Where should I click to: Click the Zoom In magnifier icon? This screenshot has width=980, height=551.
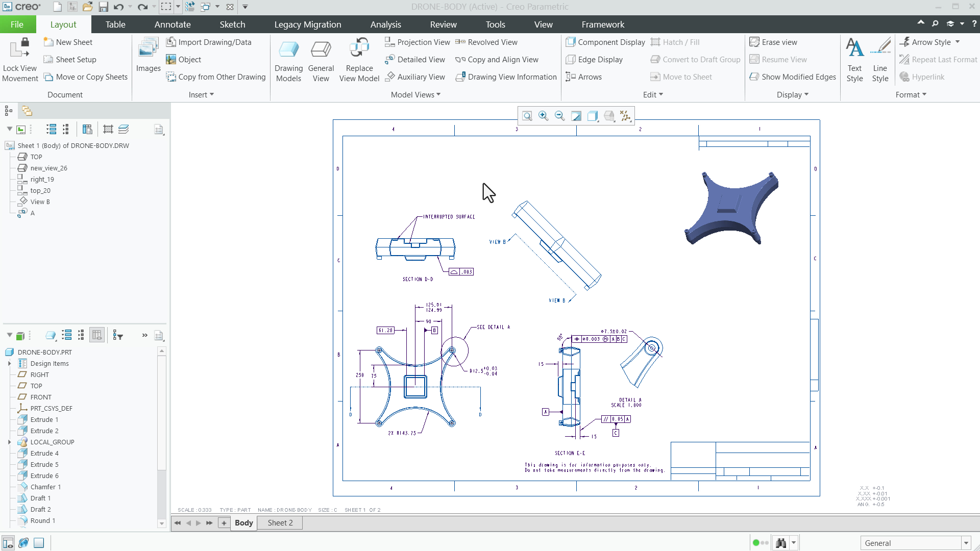(x=544, y=116)
